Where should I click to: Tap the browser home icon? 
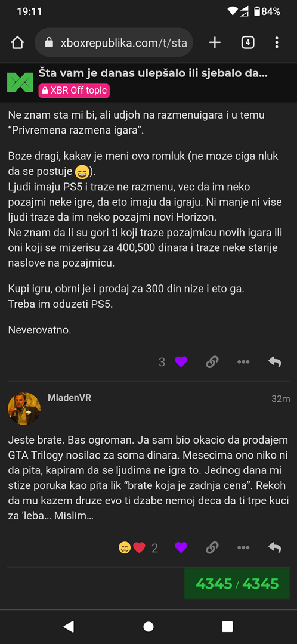(x=17, y=42)
